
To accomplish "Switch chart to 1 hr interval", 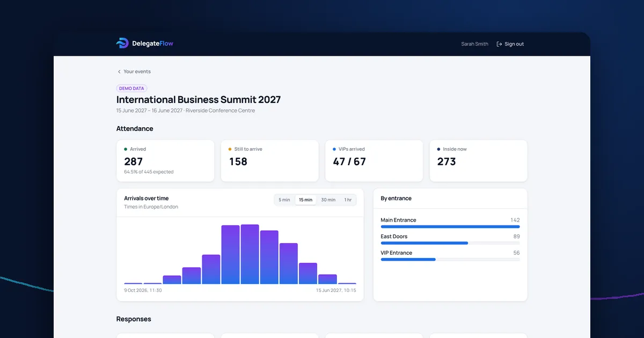I will coord(348,200).
